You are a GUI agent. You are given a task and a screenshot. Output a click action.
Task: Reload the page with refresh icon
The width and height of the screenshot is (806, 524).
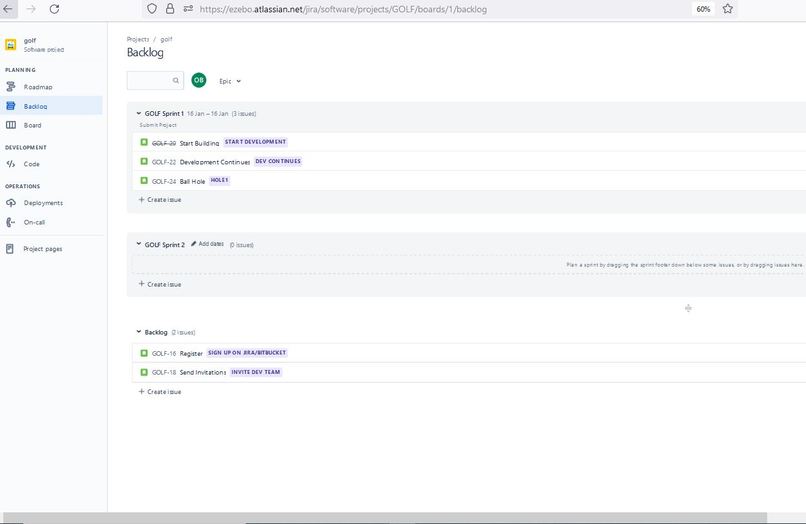[x=54, y=9]
